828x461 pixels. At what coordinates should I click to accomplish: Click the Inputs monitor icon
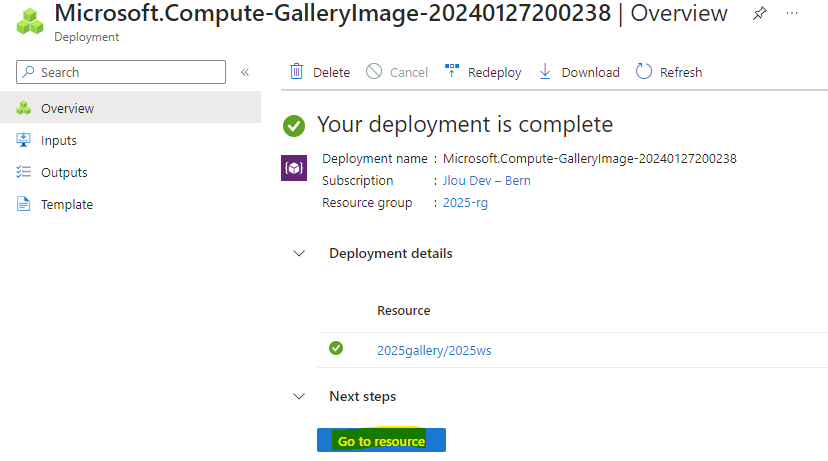point(23,140)
